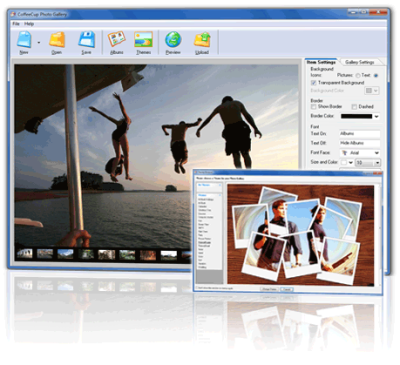Expand the font size dropdown showing 10
The width and height of the screenshot is (400, 365).
(368, 162)
